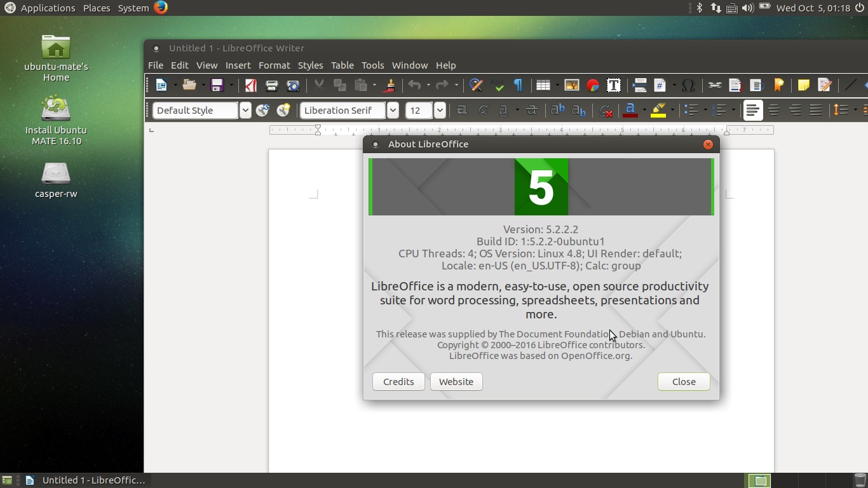The height and width of the screenshot is (488, 868).
Task: Click the Undo arrow
Action: pos(415,85)
